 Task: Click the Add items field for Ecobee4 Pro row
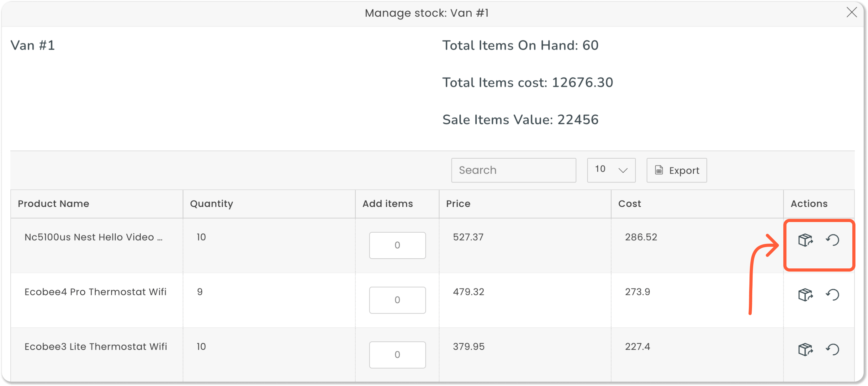pos(397,300)
